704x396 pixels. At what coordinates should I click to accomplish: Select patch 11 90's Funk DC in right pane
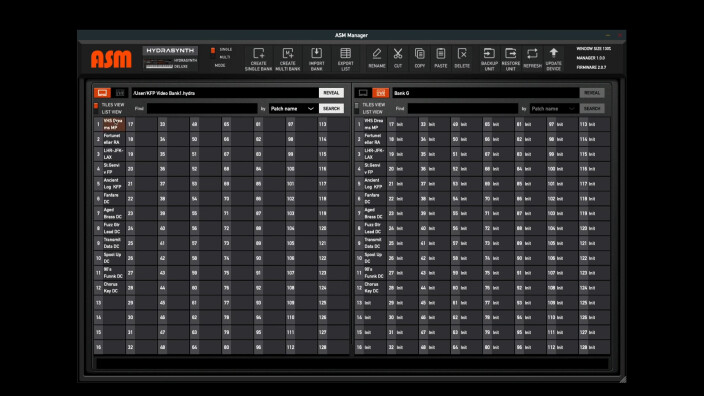coord(370,273)
